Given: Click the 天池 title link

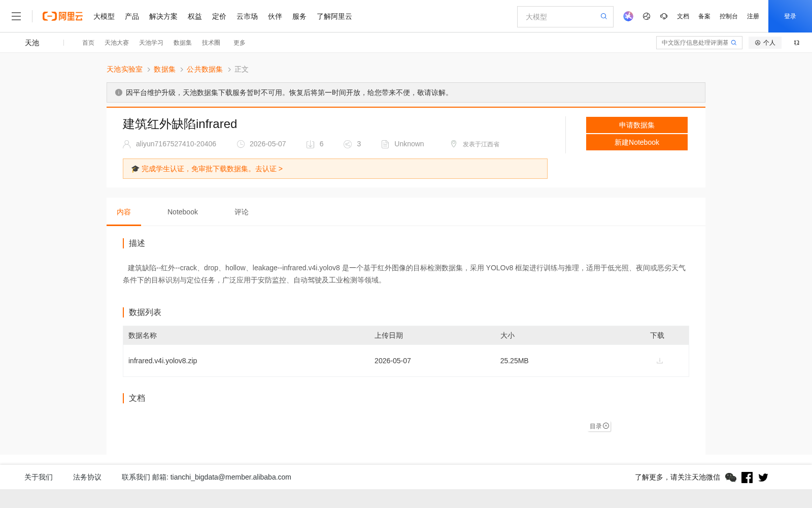Looking at the screenshot, I should 32,43.
